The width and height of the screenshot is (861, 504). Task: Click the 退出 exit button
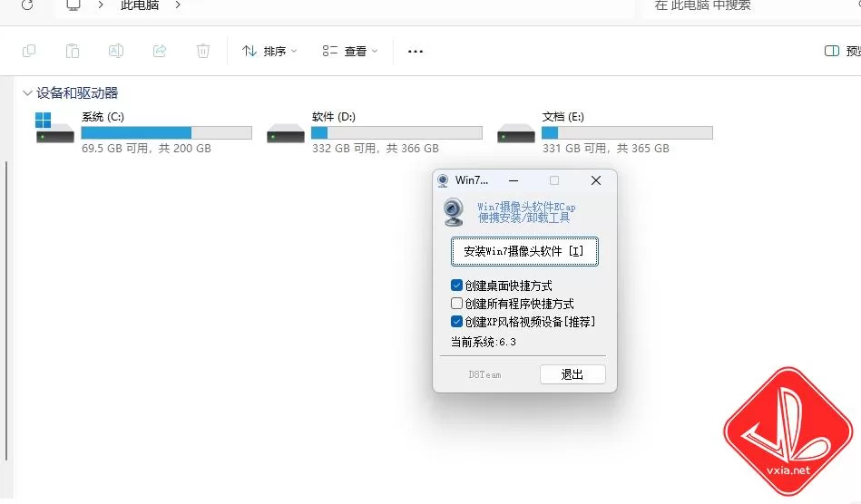572,374
